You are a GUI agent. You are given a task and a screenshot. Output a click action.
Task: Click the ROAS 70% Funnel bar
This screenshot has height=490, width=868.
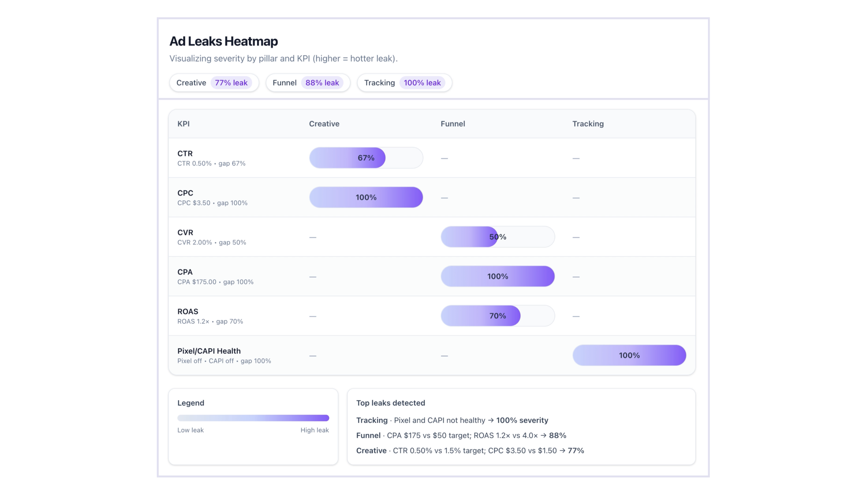tap(497, 316)
